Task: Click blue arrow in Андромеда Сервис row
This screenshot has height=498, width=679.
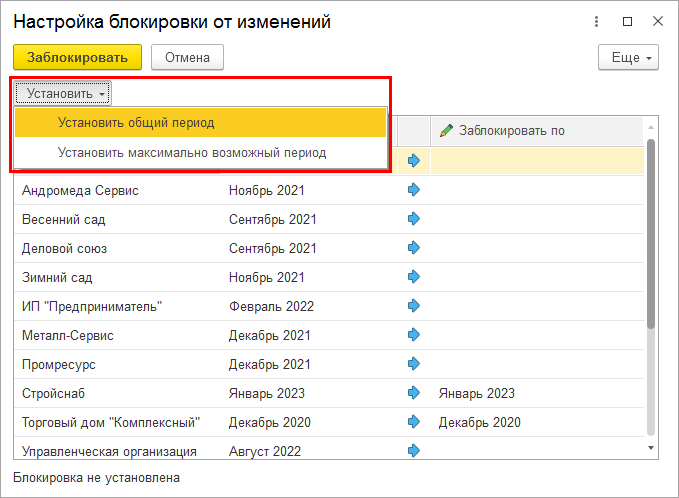Action: [414, 190]
